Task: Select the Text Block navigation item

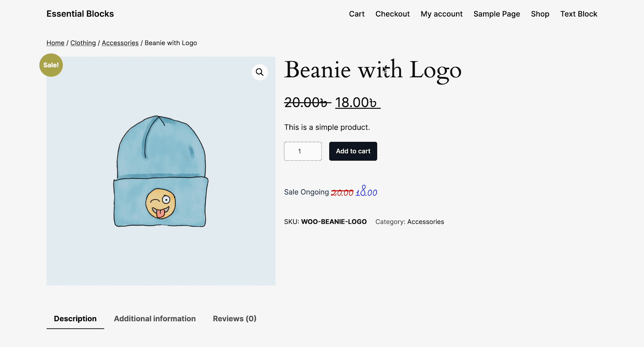Action: 579,14
